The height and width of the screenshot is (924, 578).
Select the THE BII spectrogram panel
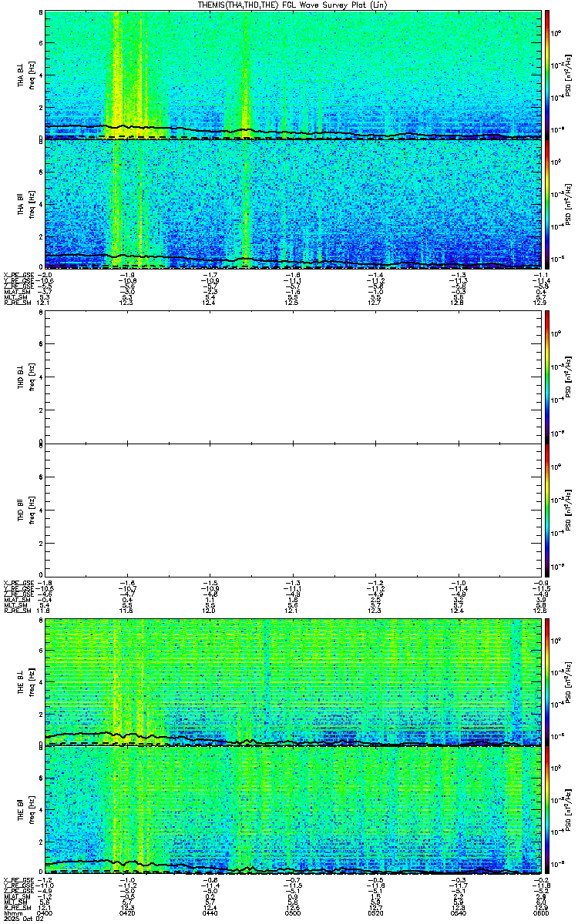click(293, 809)
